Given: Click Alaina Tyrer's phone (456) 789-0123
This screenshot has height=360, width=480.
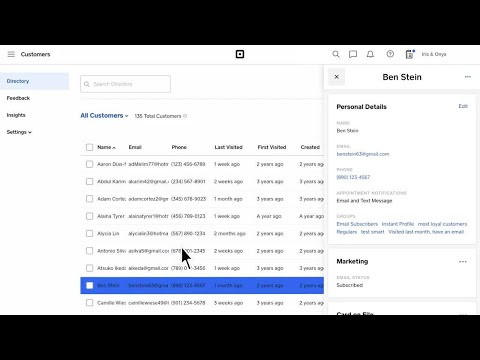Looking at the screenshot, I should [x=188, y=216].
